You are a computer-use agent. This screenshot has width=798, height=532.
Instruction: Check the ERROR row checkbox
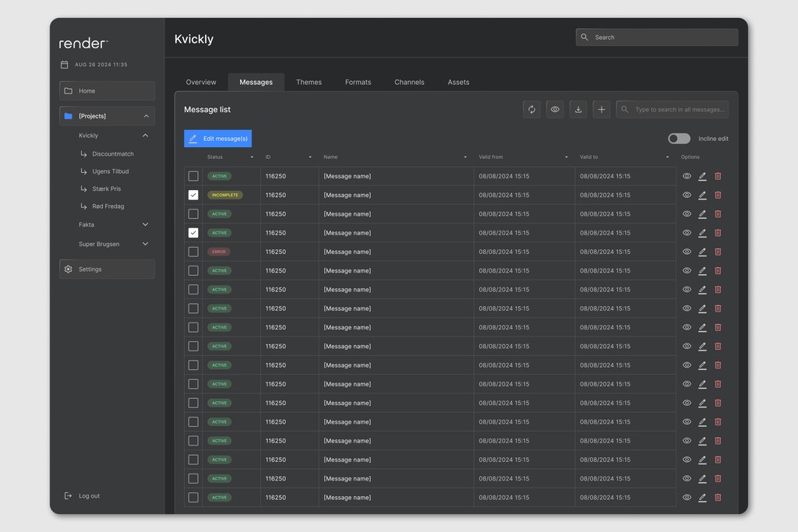tap(193, 252)
